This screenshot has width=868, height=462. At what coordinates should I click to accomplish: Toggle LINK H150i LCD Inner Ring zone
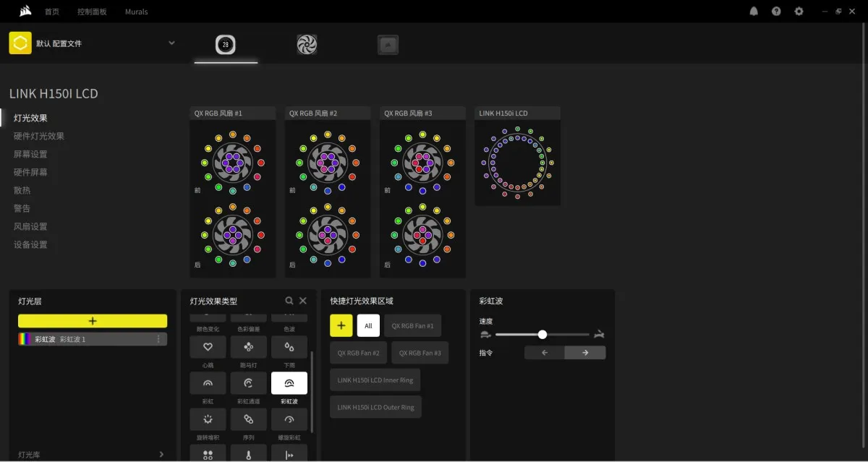pyautogui.click(x=376, y=380)
